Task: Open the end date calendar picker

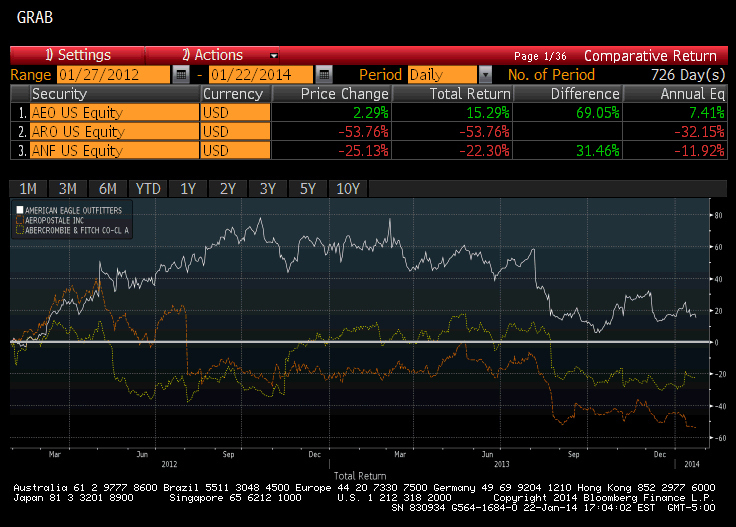Action: click(324, 75)
